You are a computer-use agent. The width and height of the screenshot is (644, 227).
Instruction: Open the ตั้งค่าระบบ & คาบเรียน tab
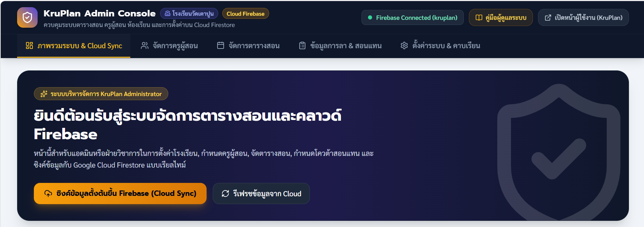[441, 46]
